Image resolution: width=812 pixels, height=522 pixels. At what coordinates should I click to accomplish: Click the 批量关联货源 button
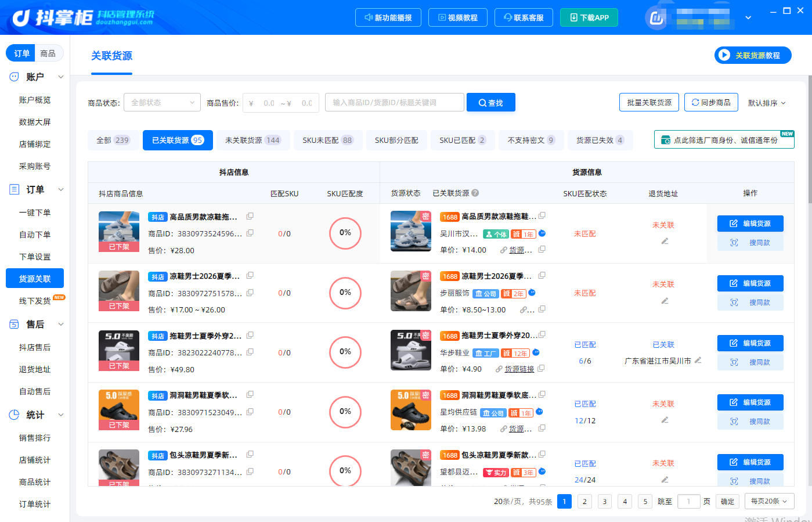(649, 102)
